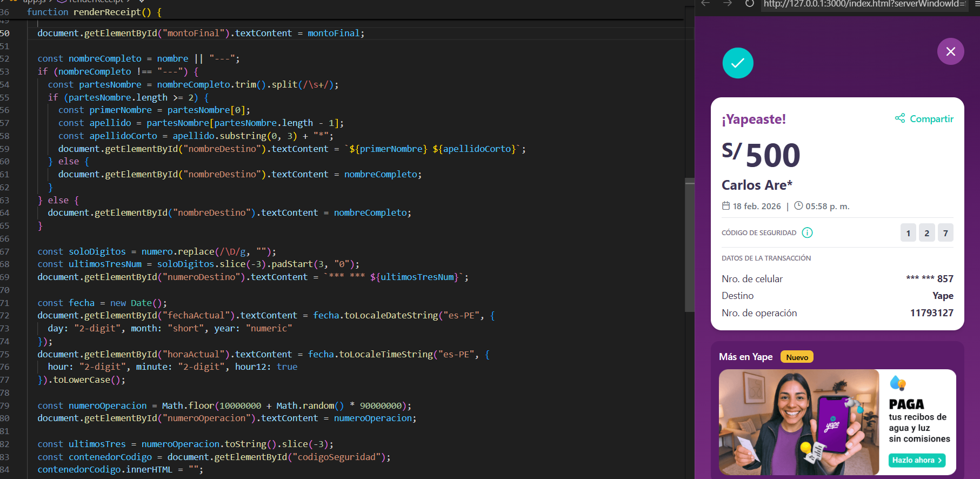Click the share icon beside Compartir
The image size is (980, 479).
[899, 118]
